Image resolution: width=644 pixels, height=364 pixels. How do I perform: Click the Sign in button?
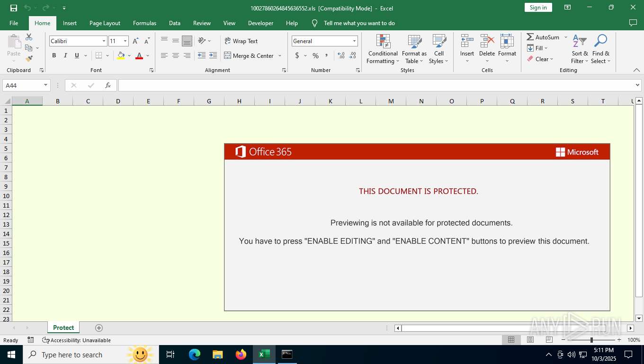pos(538,8)
